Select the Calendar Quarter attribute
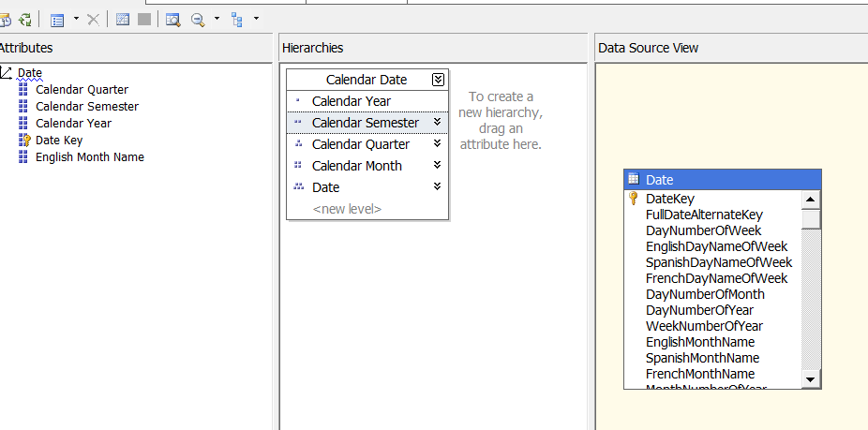 coord(82,90)
